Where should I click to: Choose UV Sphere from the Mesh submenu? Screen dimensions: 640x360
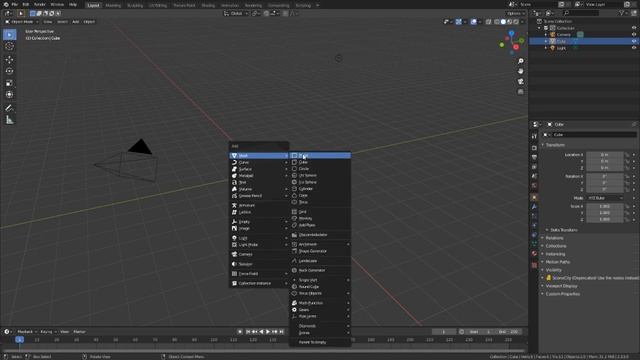320,176
